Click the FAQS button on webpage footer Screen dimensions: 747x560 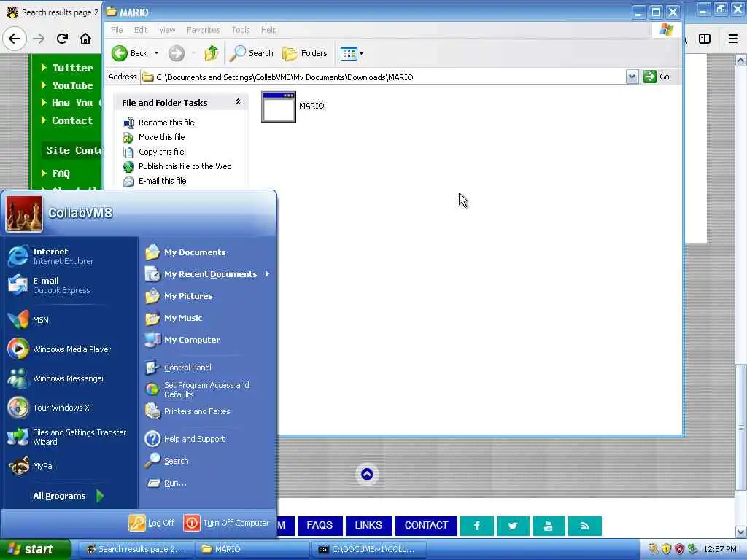pos(320,525)
